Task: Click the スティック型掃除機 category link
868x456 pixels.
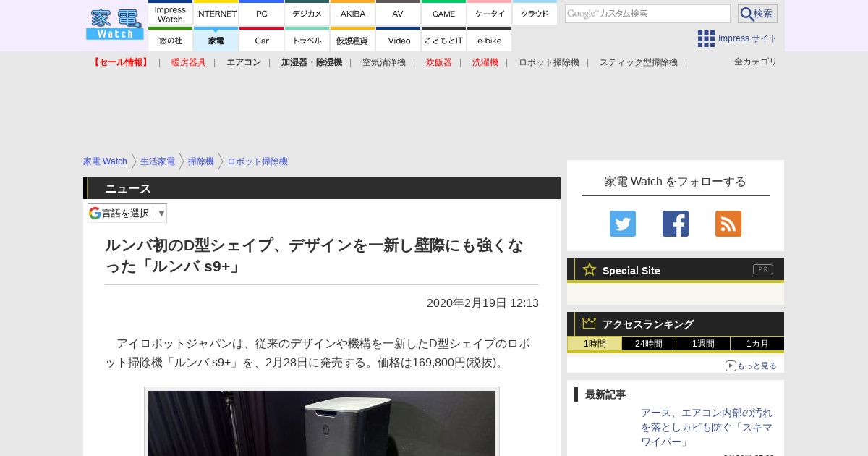Action: [x=639, y=62]
